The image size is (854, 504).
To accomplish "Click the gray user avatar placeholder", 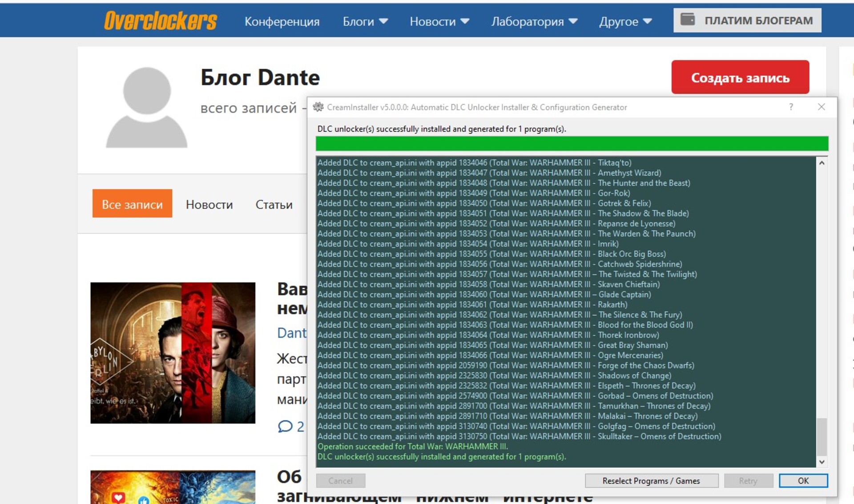I will (147, 108).
